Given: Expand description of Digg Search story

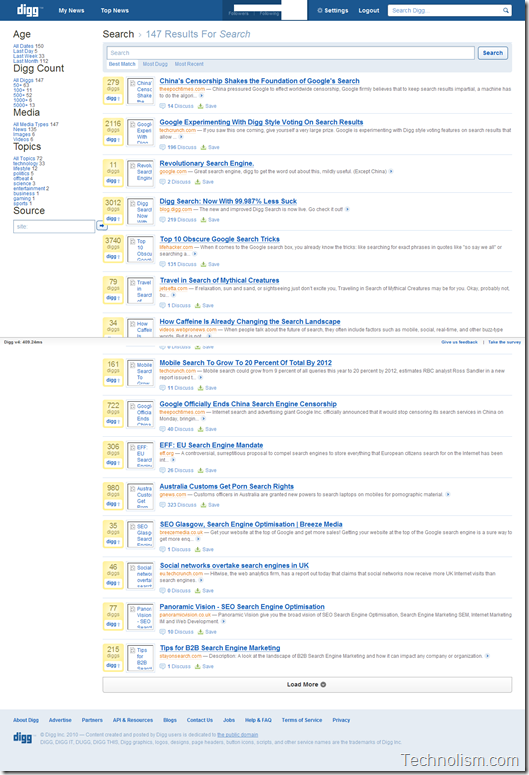Looking at the screenshot, I should [347, 210].
